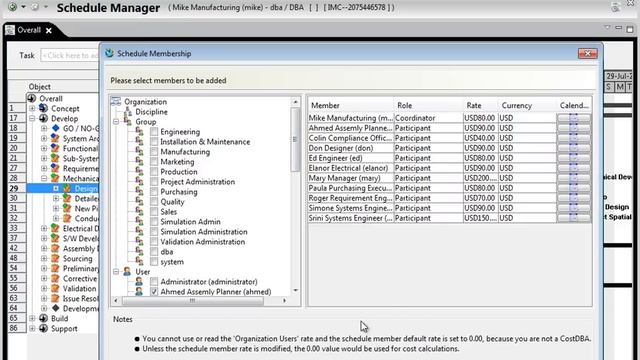
Task: Open calendar for Srini Systems Engineer row
Action: [573, 218]
